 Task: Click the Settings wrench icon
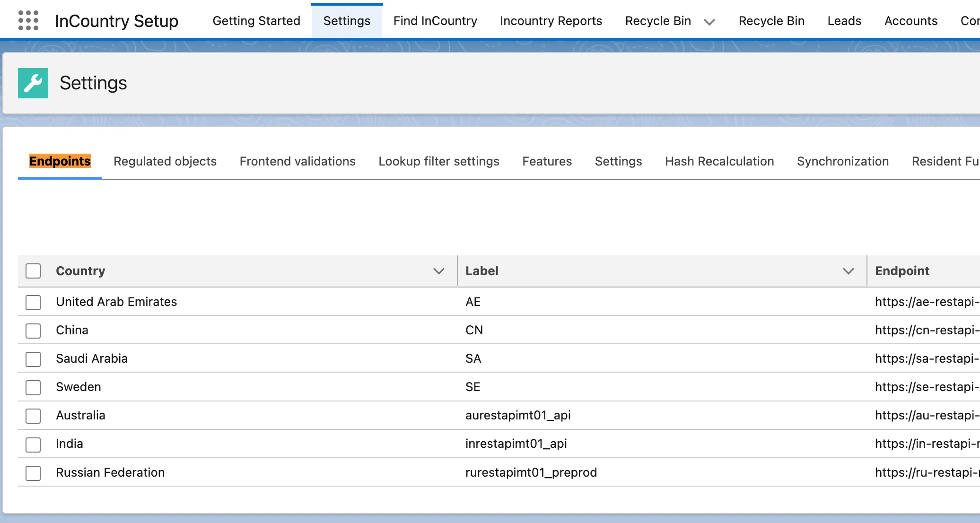click(x=33, y=83)
